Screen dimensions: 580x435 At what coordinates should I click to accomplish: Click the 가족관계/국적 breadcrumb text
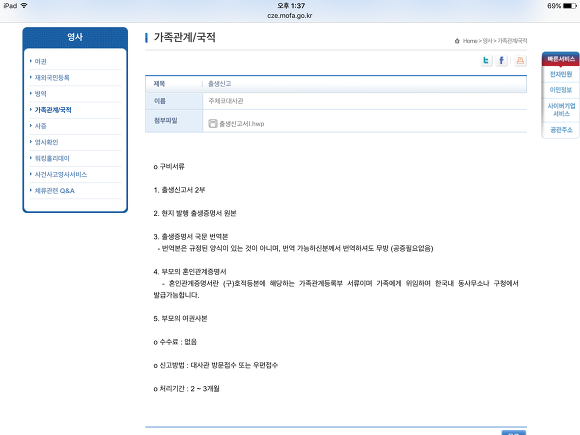point(512,41)
